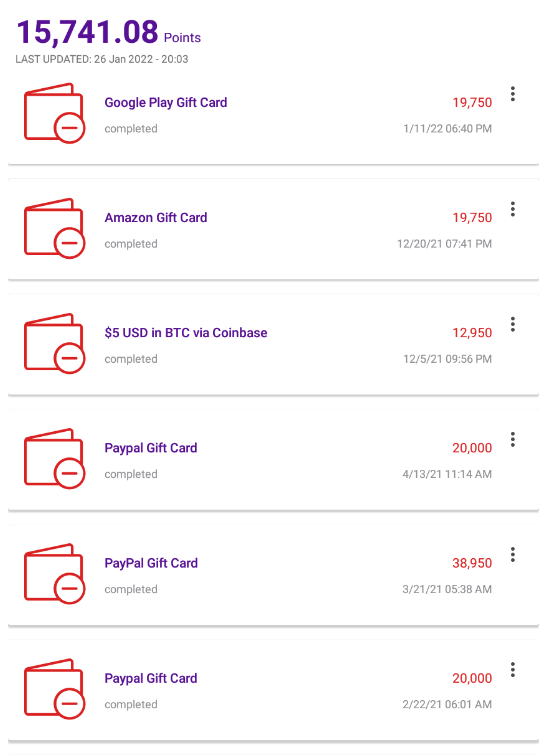Open the 2/22/21 Paypal Gift Card options menu
The height and width of the screenshot is (755, 546).
coord(513,669)
